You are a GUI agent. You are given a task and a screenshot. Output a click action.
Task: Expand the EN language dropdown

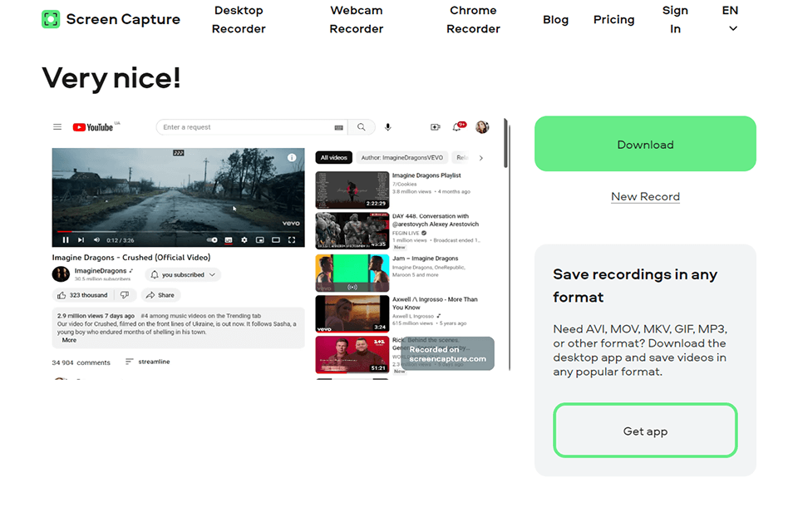coord(731,20)
